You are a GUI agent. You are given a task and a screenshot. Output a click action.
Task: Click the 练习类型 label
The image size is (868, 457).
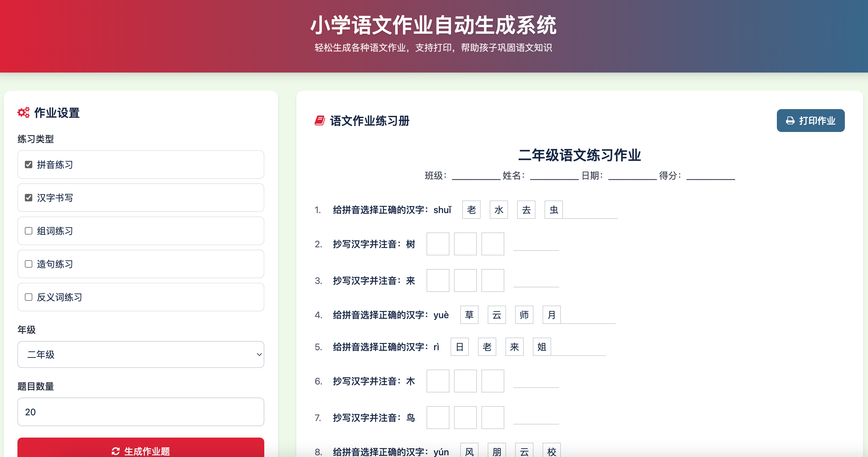pos(36,139)
